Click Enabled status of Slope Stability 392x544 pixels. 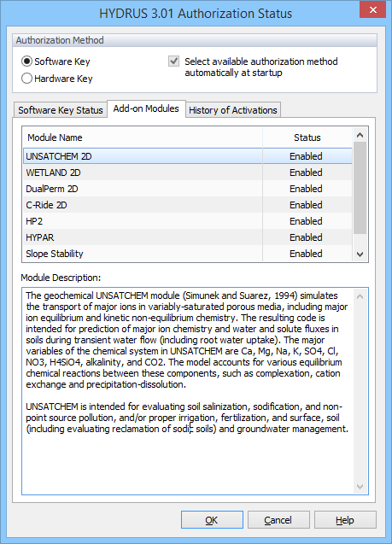tap(306, 254)
